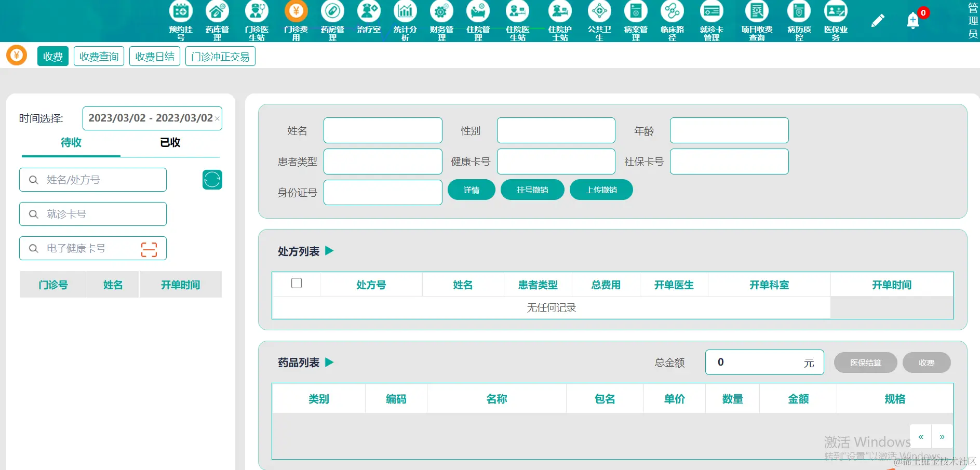This screenshot has height=470, width=980.
Task: Click the 医保结算 button
Action: (x=866, y=362)
